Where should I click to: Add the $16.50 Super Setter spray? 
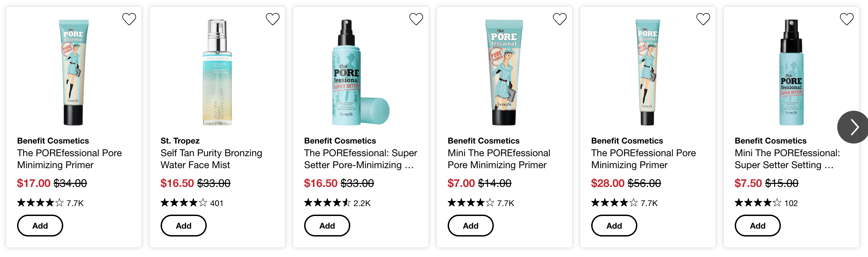(x=327, y=226)
